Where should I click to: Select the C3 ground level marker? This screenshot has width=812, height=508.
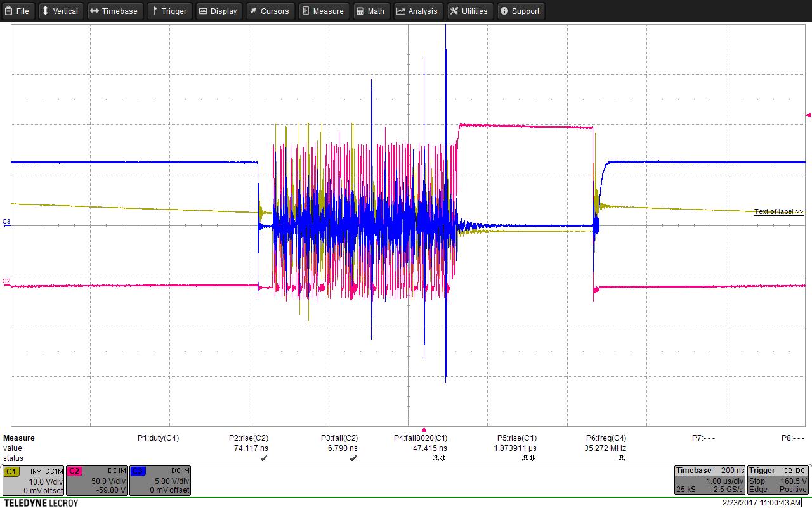pyautogui.click(x=6, y=222)
